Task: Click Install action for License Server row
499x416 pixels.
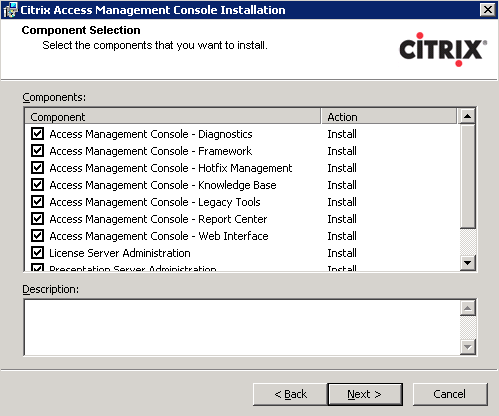Action: pyautogui.click(x=342, y=253)
